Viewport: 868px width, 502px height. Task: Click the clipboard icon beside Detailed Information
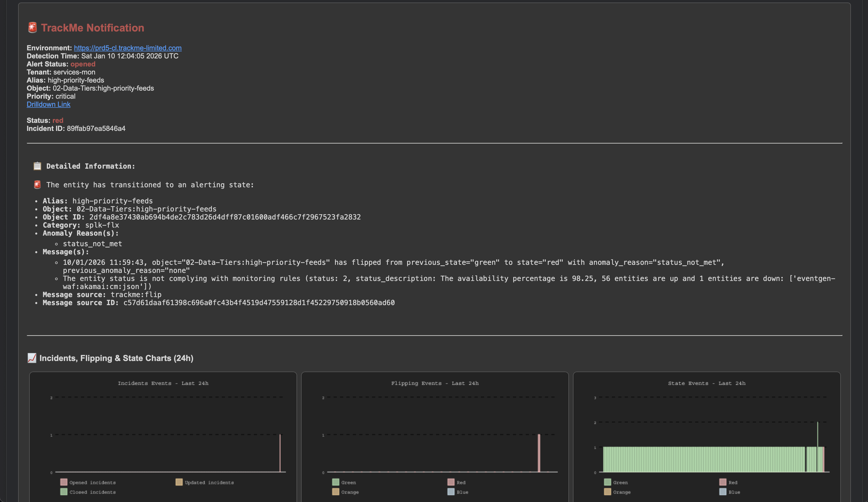pos(37,166)
